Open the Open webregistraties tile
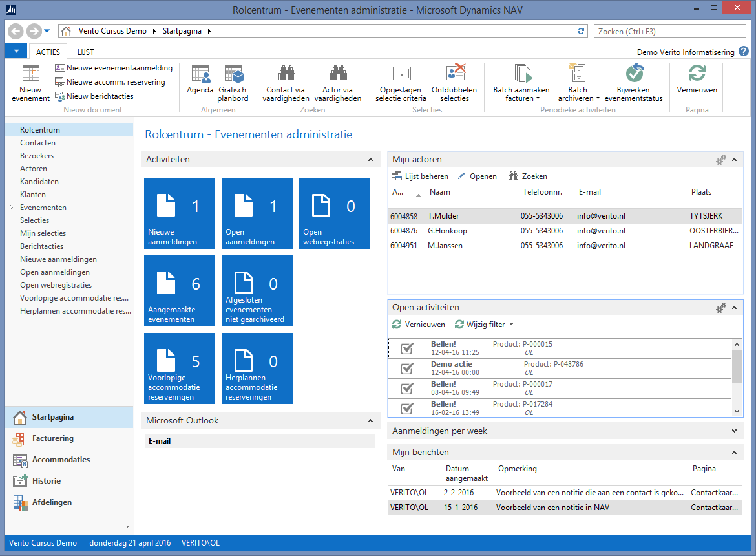756x556 pixels. pos(335,213)
